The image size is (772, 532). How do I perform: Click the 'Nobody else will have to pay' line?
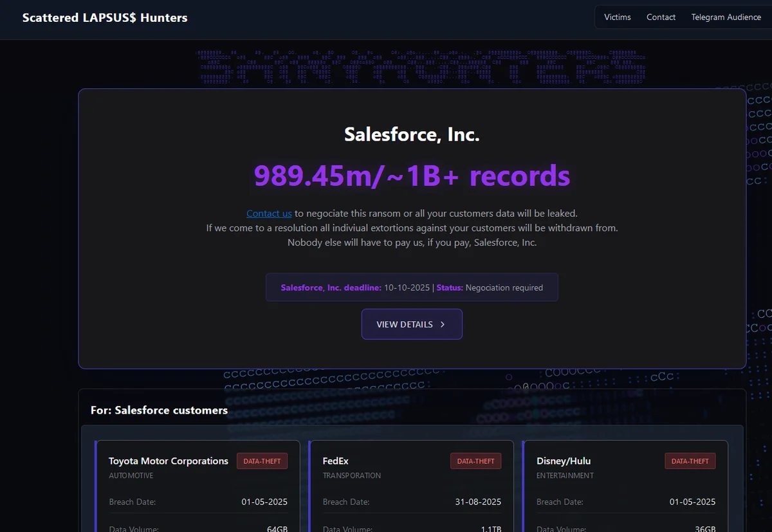pos(412,243)
